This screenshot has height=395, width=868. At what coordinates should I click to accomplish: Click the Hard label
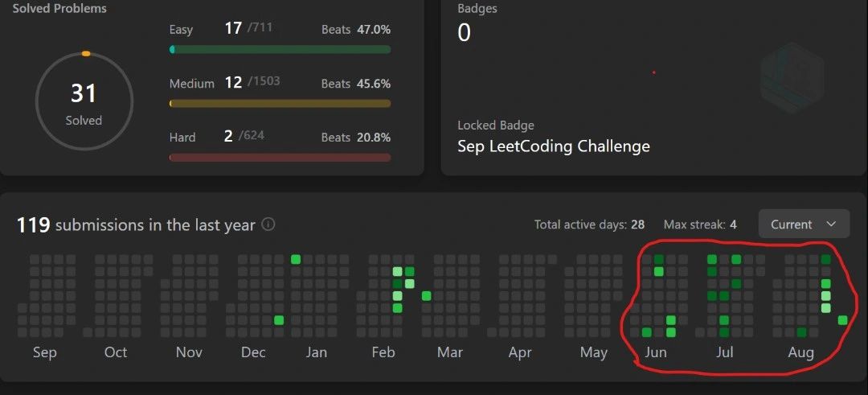(182, 138)
